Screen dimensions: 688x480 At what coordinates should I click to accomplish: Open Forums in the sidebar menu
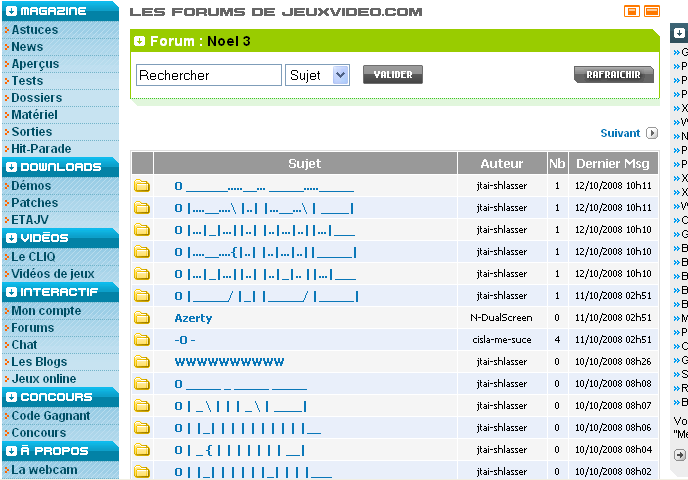33,328
